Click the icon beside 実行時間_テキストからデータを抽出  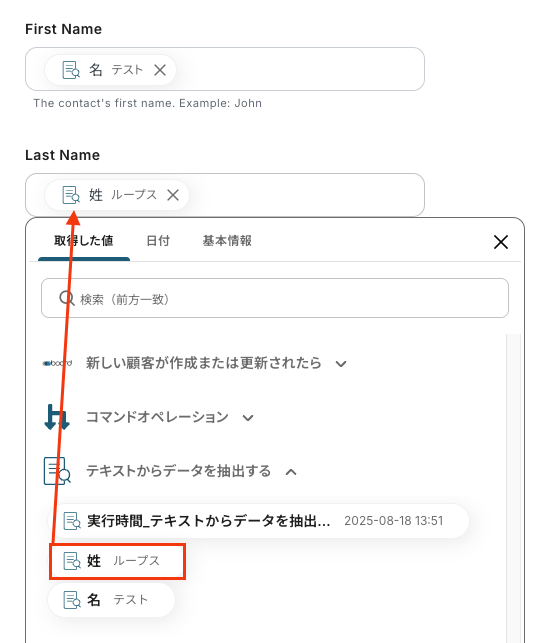[72, 521]
